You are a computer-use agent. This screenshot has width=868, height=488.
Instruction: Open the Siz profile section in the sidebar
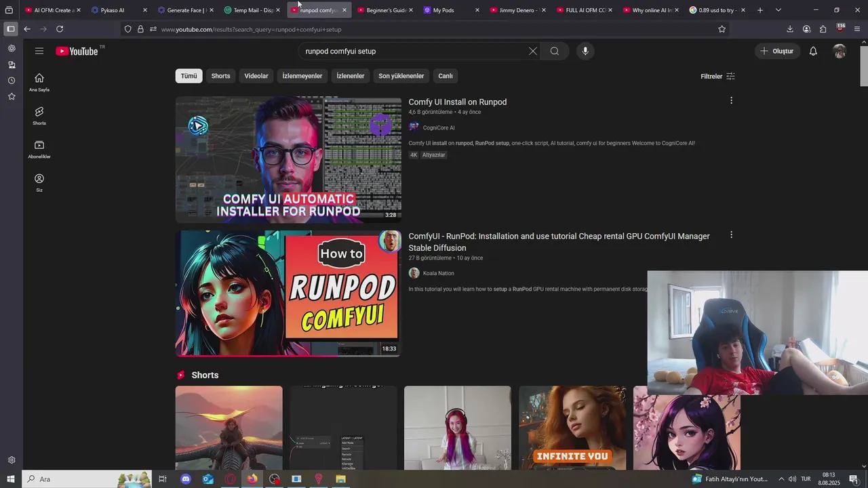pyautogui.click(x=39, y=182)
